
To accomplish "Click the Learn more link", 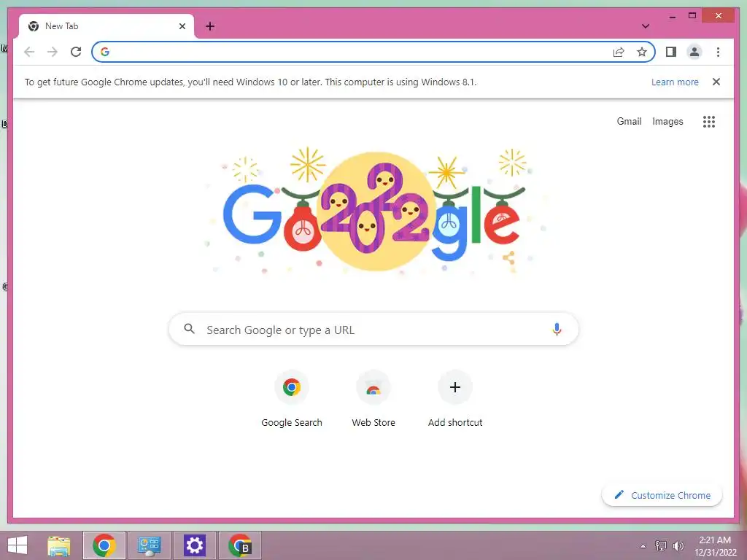I will pyautogui.click(x=675, y=82).
